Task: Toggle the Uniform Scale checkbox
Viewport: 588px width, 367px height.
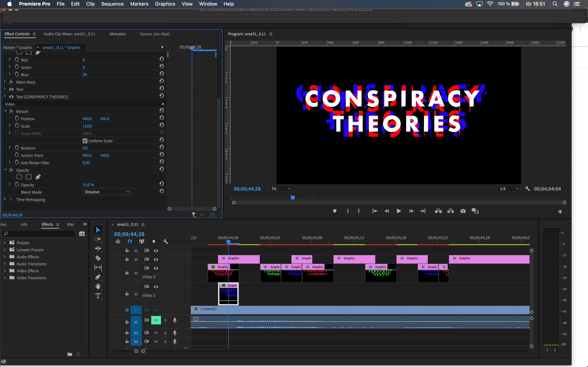Action: (85, 141)
